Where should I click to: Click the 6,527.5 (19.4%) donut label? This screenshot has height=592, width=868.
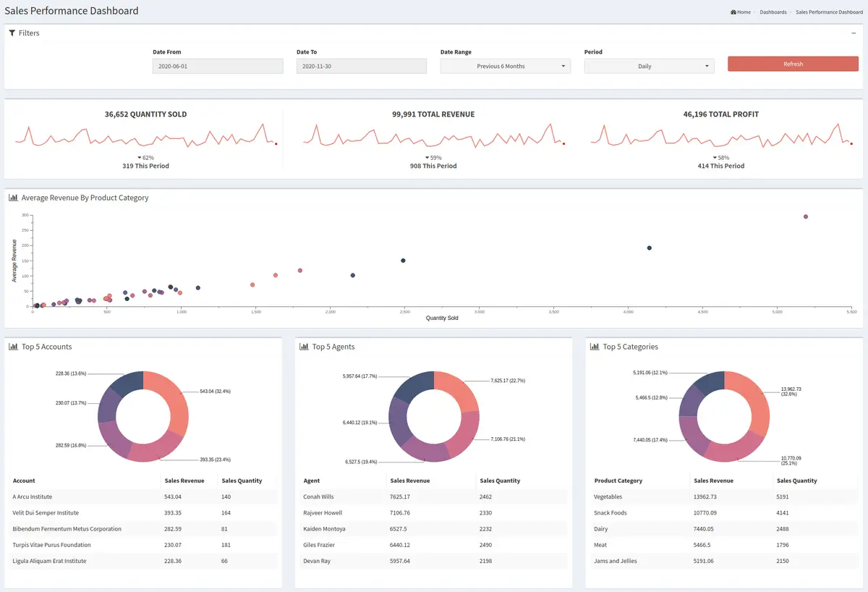coord(362,461)
